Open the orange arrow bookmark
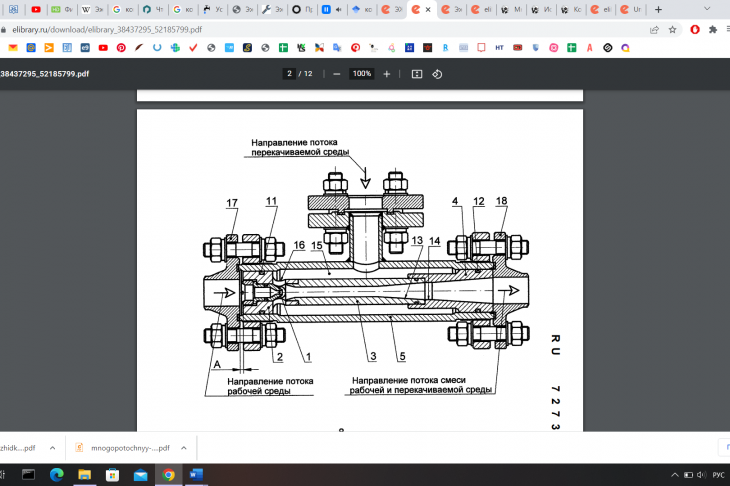This screenshot has width=730, height=486. click(x=49, y=47)
